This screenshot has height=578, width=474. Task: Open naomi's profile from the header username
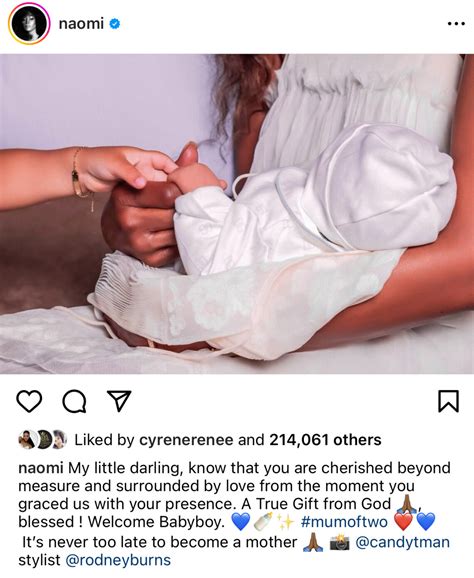[x=81, y=24]
